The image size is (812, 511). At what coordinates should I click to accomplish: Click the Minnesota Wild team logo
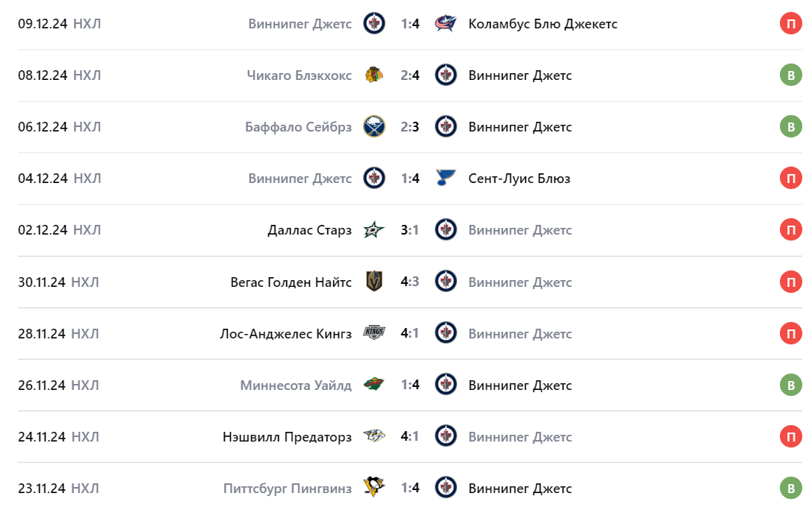tap(374, 385)
